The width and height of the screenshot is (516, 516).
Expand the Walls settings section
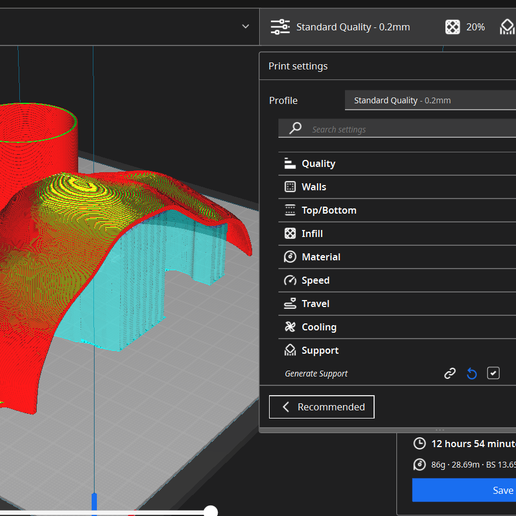[x=397, y=187]
